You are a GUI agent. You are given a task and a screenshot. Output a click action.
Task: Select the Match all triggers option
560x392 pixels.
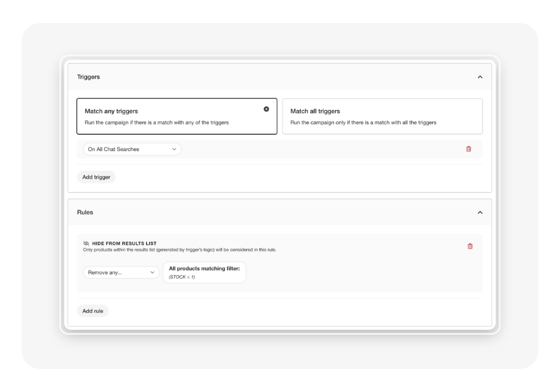383,115
